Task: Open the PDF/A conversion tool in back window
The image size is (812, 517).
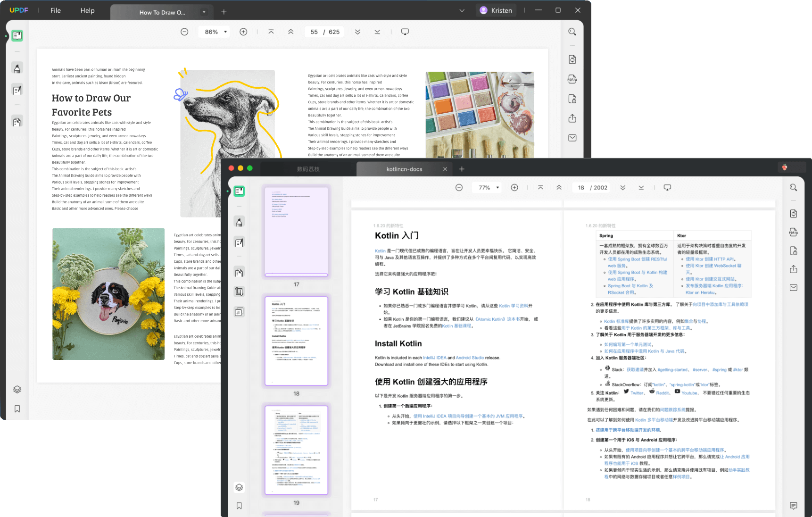Action: [x=572, y=79]
